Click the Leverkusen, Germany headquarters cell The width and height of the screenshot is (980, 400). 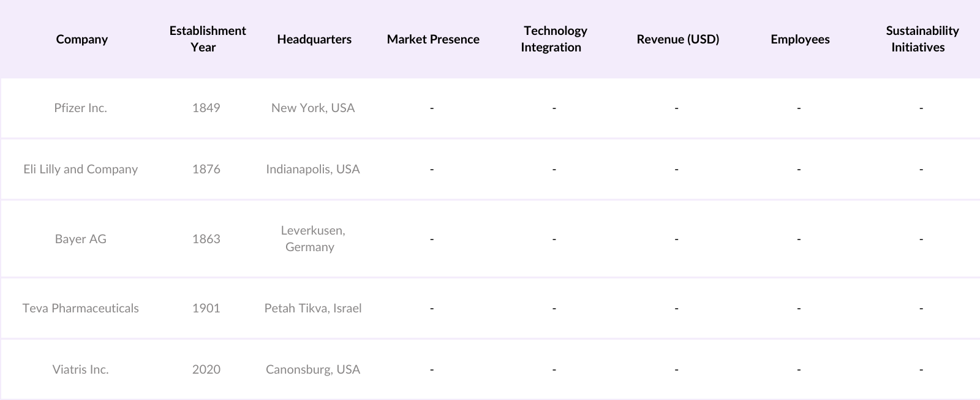tap(312, 239)
